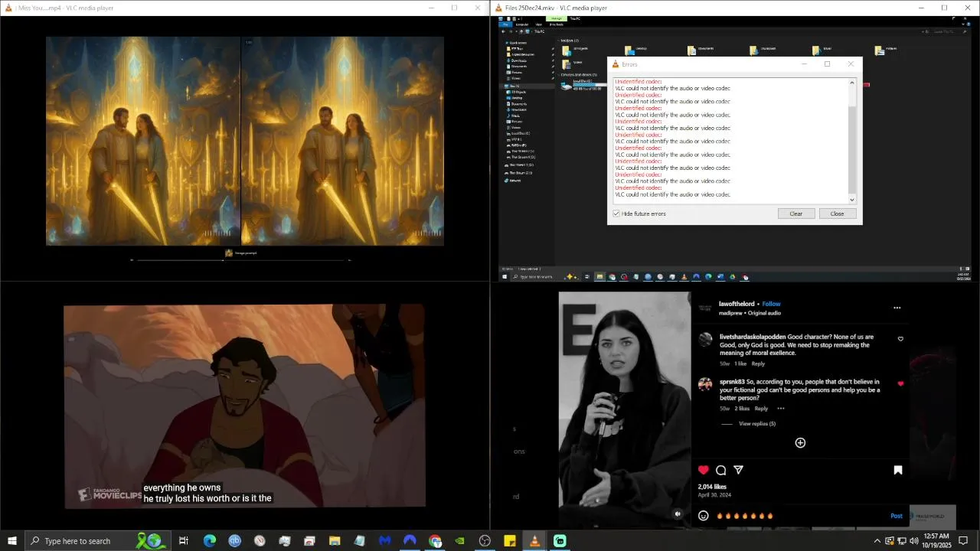Open the network tray icon
Image resolution: width=980 pixels, height=551 pixels.
click(x=902, y=541)
